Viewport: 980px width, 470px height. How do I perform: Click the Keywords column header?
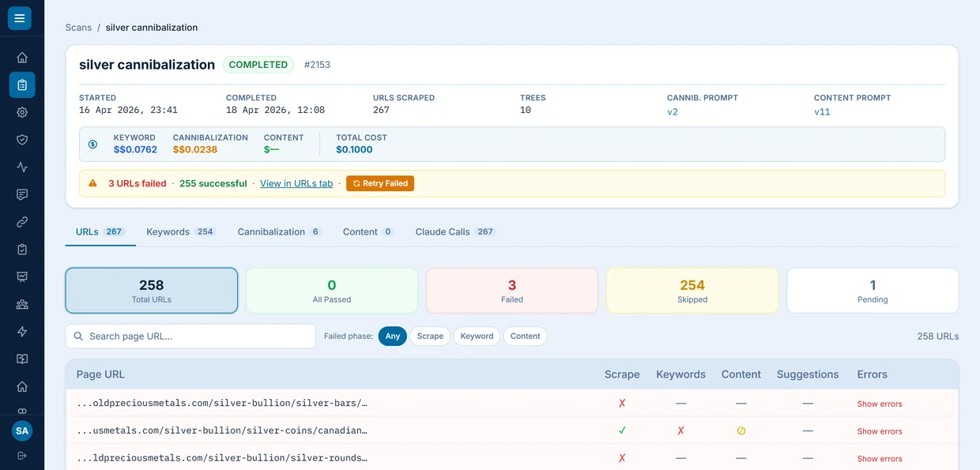point(680,374)
